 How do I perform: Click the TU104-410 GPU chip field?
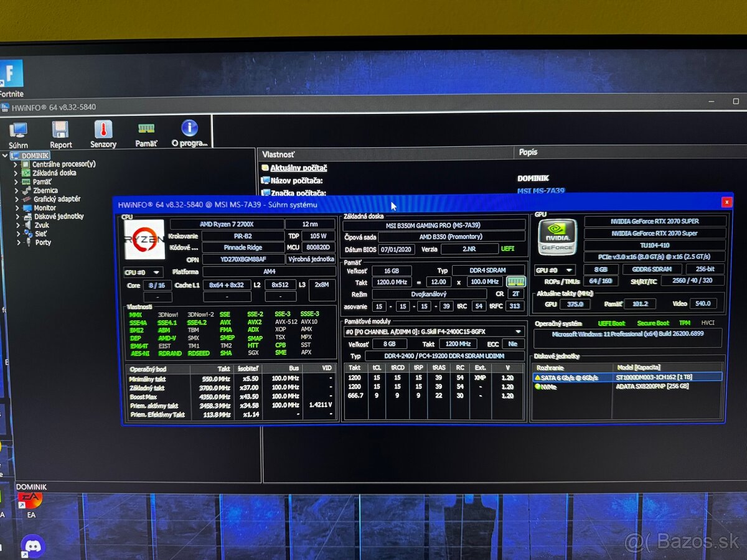[x=655, y=245]
